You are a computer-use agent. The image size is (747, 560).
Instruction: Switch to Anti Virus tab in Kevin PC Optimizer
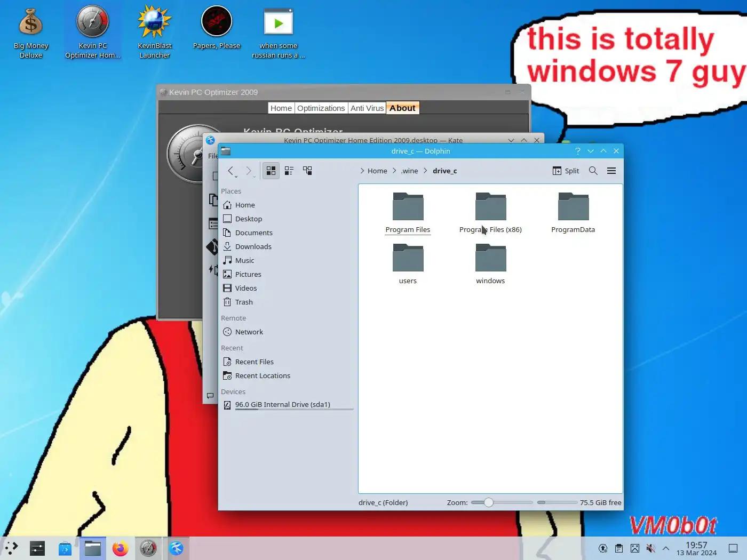367,108
